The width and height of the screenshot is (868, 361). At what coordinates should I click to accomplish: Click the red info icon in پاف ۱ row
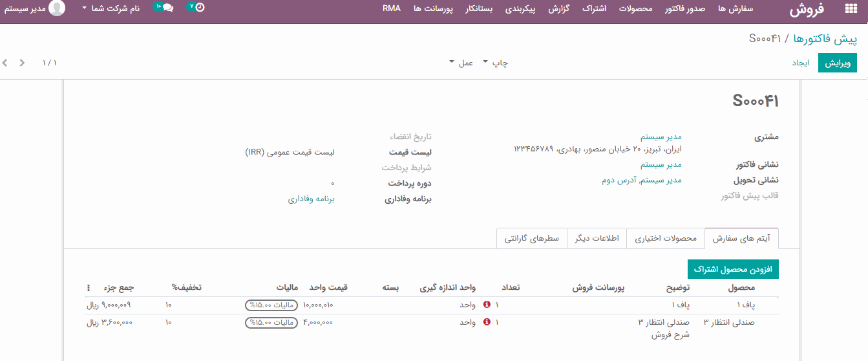487,305
